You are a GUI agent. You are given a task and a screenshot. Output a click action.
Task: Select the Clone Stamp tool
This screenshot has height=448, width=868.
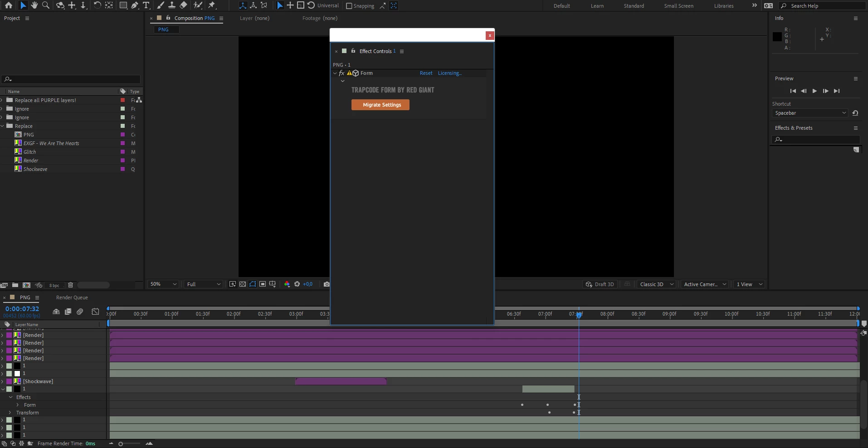pyautogui.click(x=172, y=5)
